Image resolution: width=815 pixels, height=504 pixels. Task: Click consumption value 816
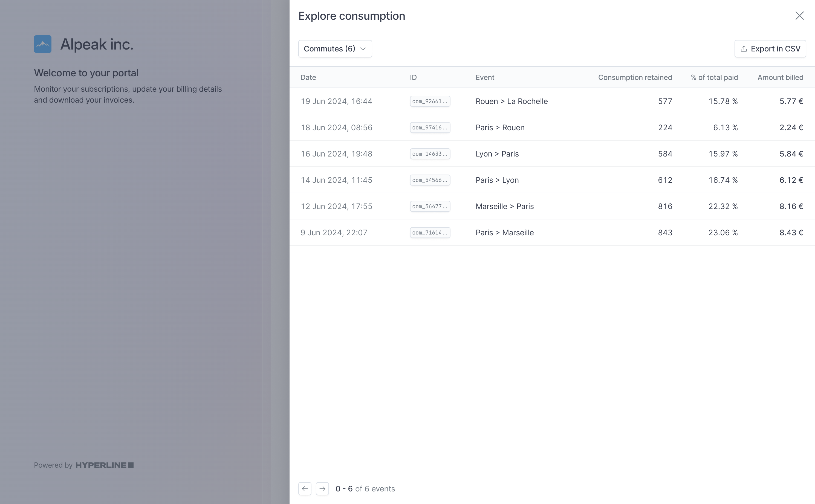[x=665, y=206]
